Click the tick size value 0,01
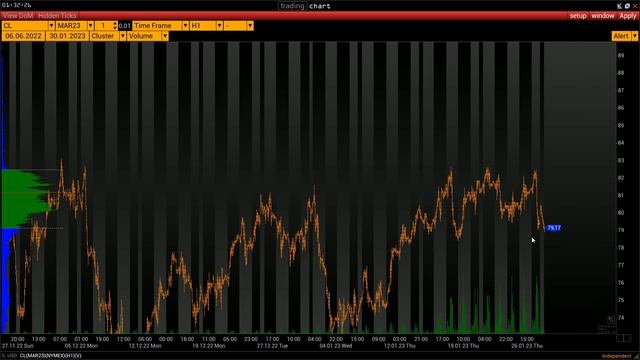 124,26
